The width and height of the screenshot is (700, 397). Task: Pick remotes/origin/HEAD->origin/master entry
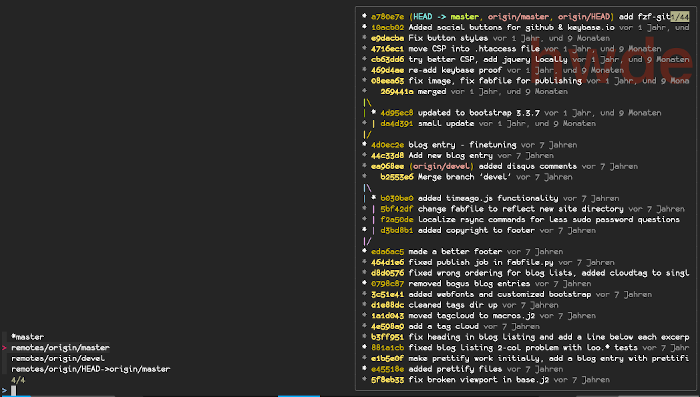tap(91, 369)
